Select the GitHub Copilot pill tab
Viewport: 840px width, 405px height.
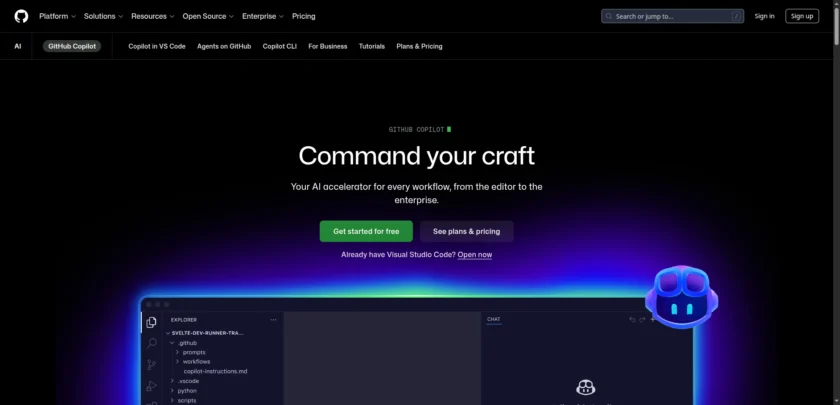(72, 46)
